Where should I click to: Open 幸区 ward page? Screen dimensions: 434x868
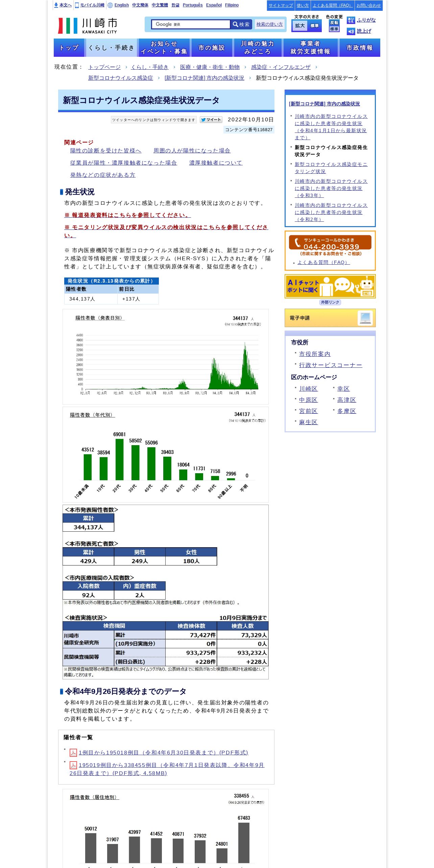click(343, 389)
